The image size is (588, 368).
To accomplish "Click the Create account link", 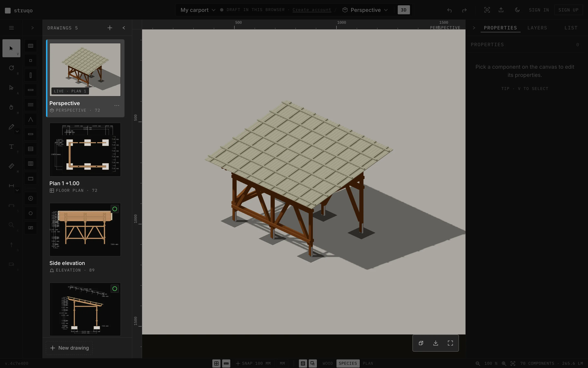I will (x=312, y=10).
